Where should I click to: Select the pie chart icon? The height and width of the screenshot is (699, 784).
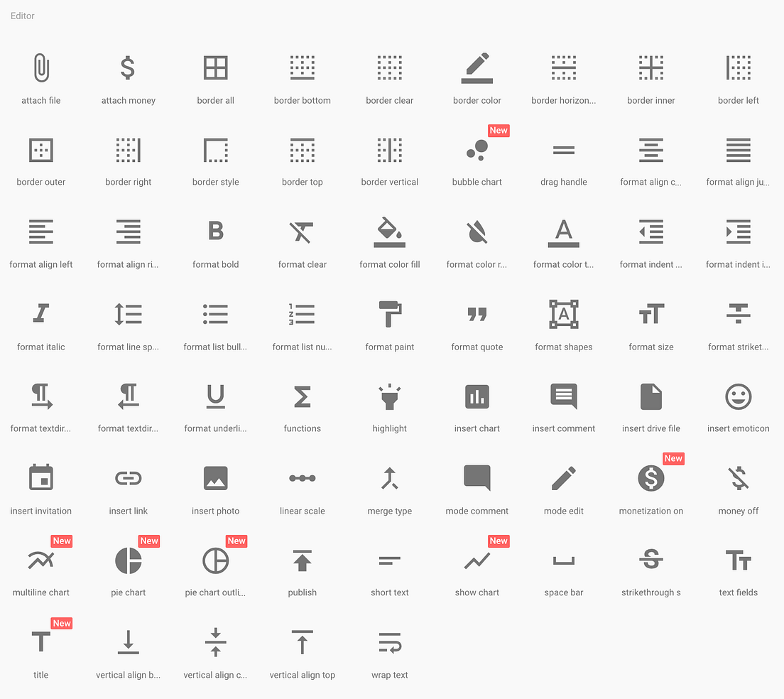(128, 560)
